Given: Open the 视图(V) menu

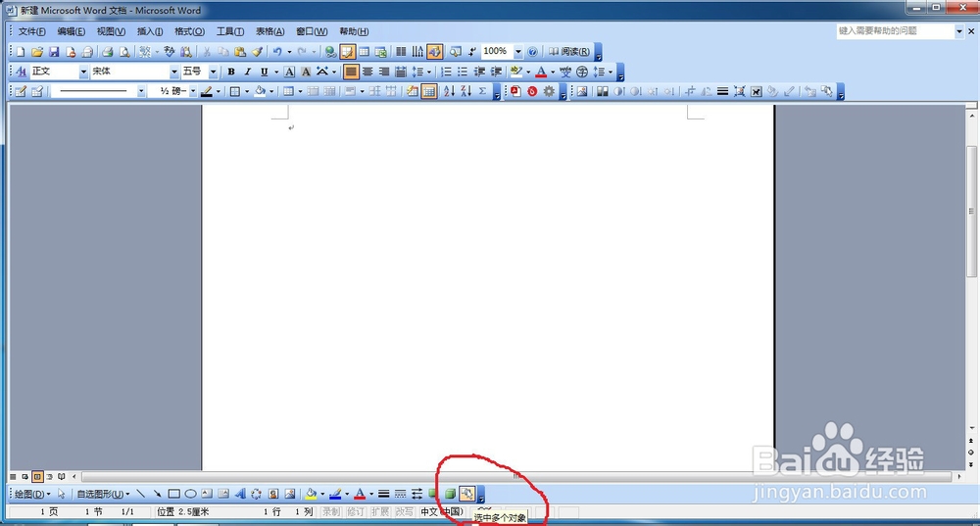Looking at the screenshot, I should pyautogui.click(x=111, y=31).
